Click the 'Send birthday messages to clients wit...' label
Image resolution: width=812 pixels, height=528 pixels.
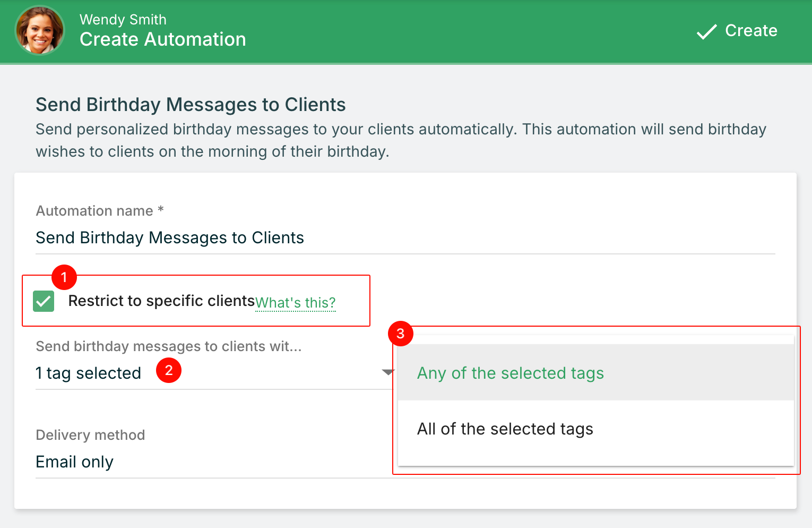(x=168, y=346)
